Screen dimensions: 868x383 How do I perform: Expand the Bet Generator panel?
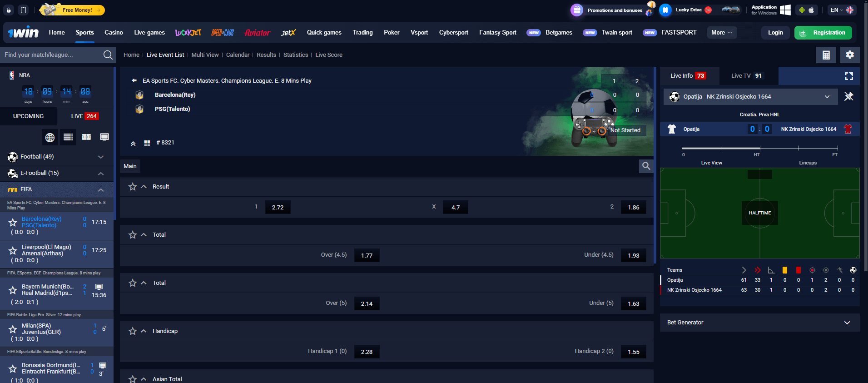point(759,323)
